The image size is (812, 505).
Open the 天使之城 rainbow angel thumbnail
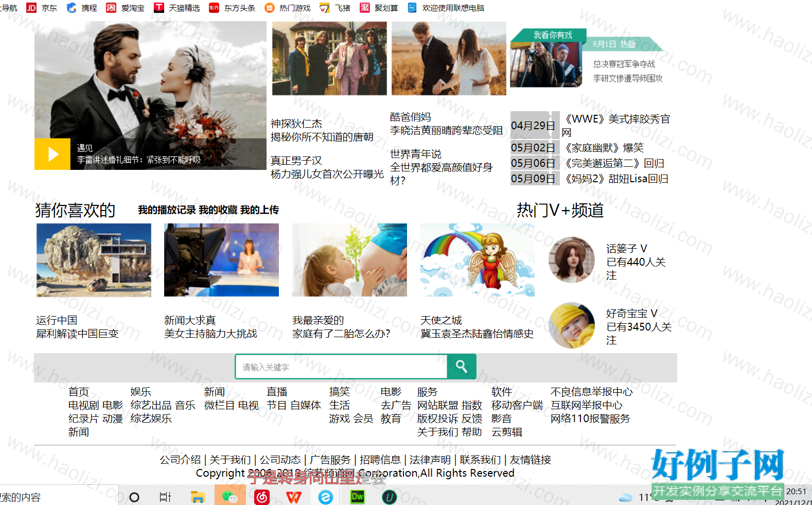point(478,260)
